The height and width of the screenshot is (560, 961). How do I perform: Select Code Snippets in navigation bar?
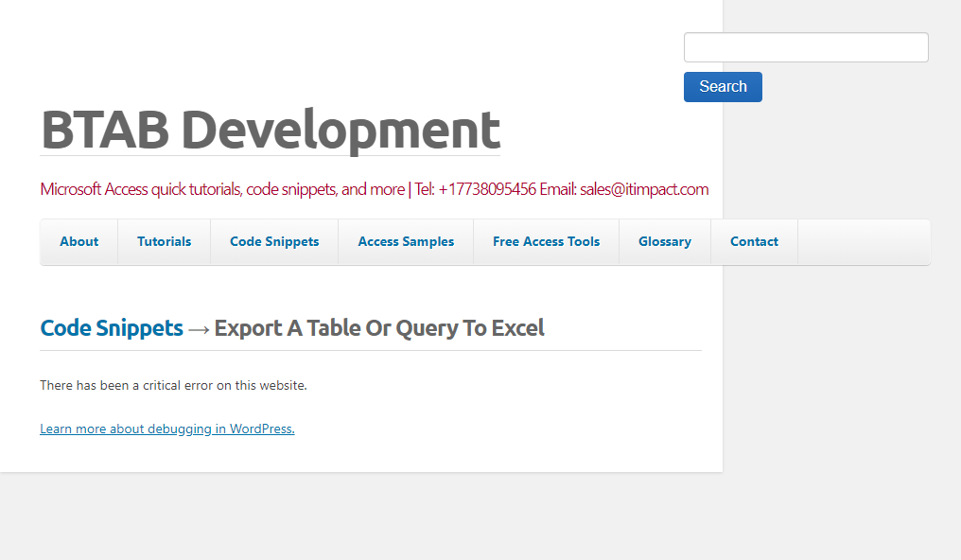(x=274, y=241)
